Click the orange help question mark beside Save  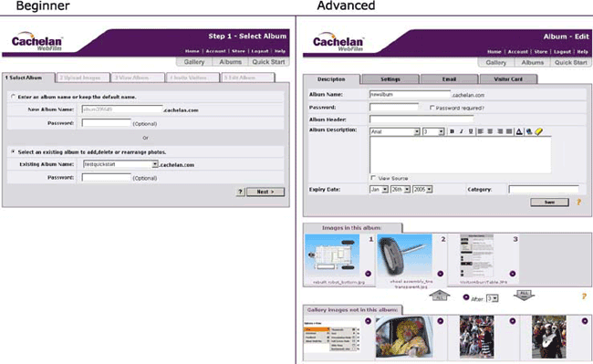578,203
